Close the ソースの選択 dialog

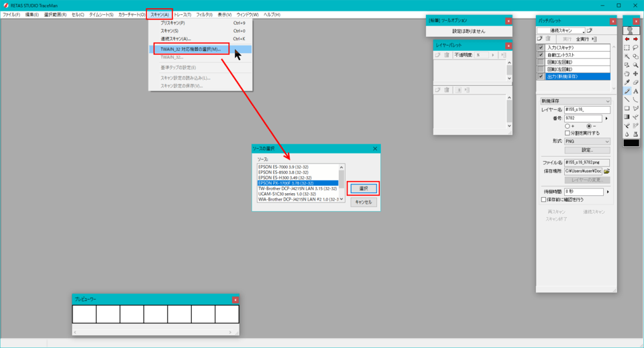pyautogui.click(x=375, y=149)
